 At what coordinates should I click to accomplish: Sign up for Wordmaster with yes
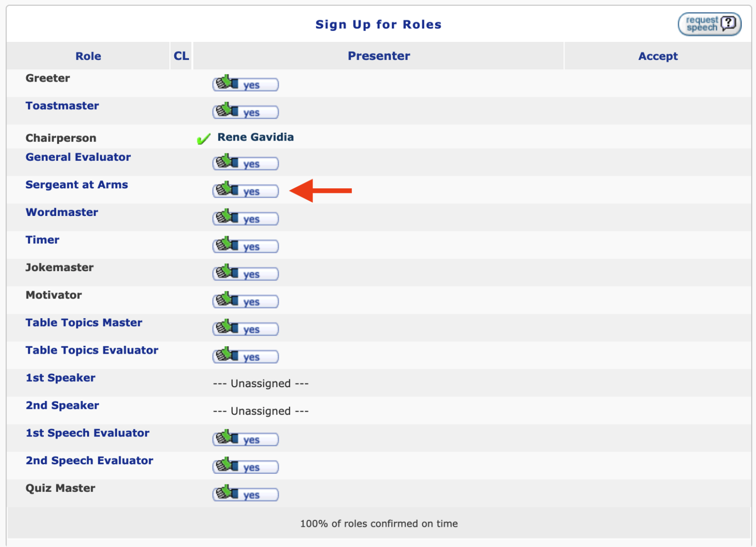tap(245, 218)
